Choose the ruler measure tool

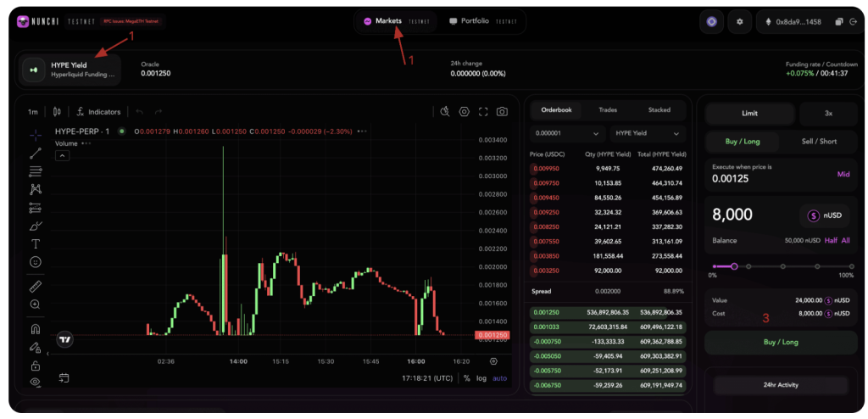[x=35, y=286]
